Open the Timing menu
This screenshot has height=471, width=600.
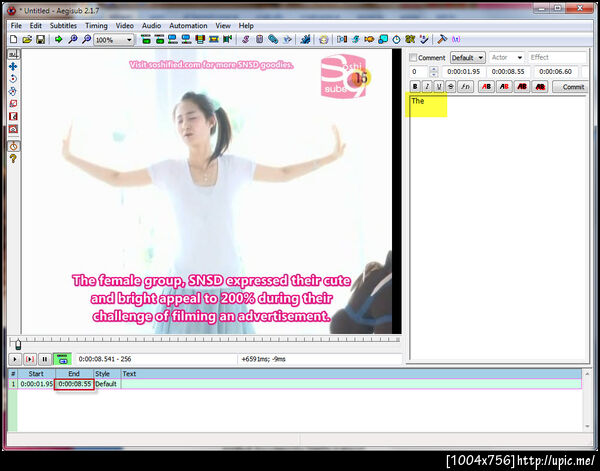(96, 26)
